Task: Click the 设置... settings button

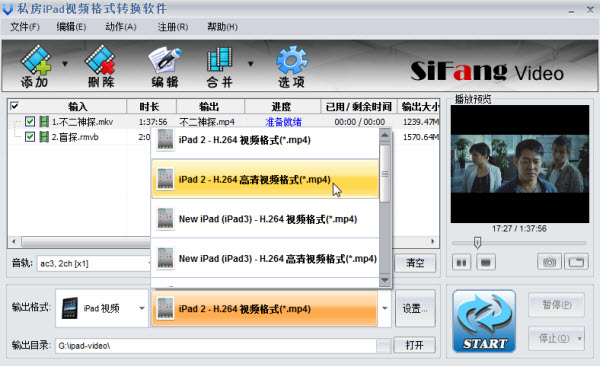Action: point(415,309)
